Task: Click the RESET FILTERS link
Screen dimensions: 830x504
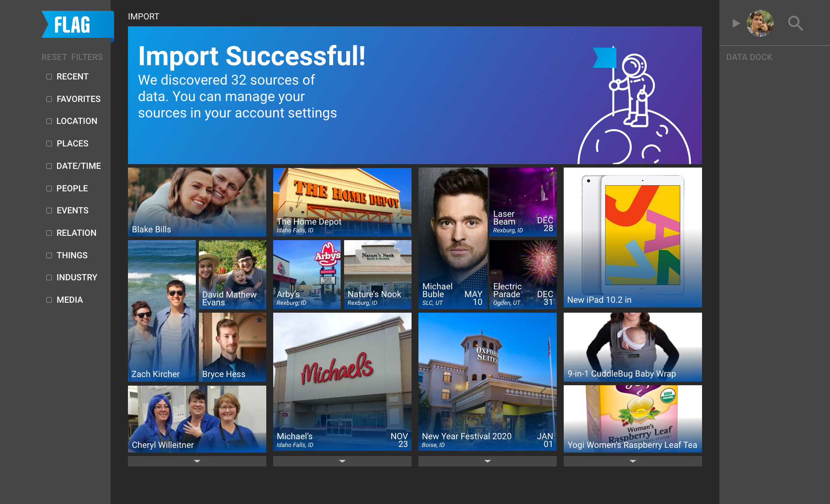Action: click(72, 57)
